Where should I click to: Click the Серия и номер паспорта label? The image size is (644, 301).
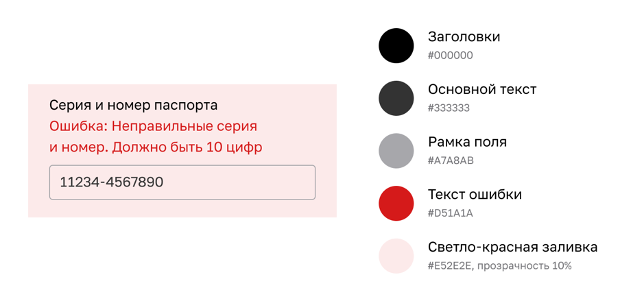coord(133,105)
